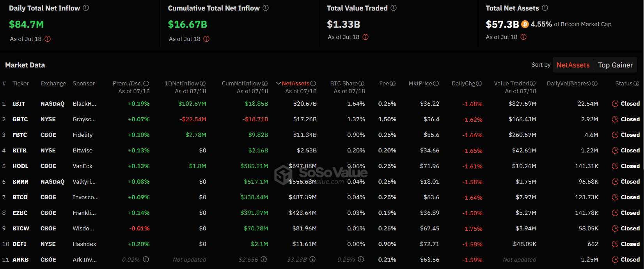Click the $16.67B cumulative inflow figure
Image resolution: width=644 pixels, height=269 pixels.
pyautogui.click(x=188, y=25)
